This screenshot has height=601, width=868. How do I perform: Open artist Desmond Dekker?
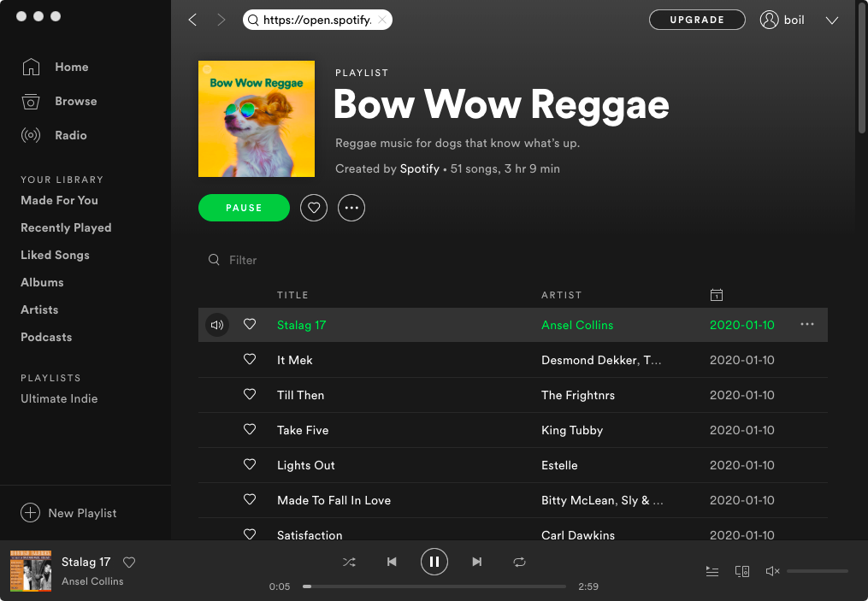pos(589,360)
